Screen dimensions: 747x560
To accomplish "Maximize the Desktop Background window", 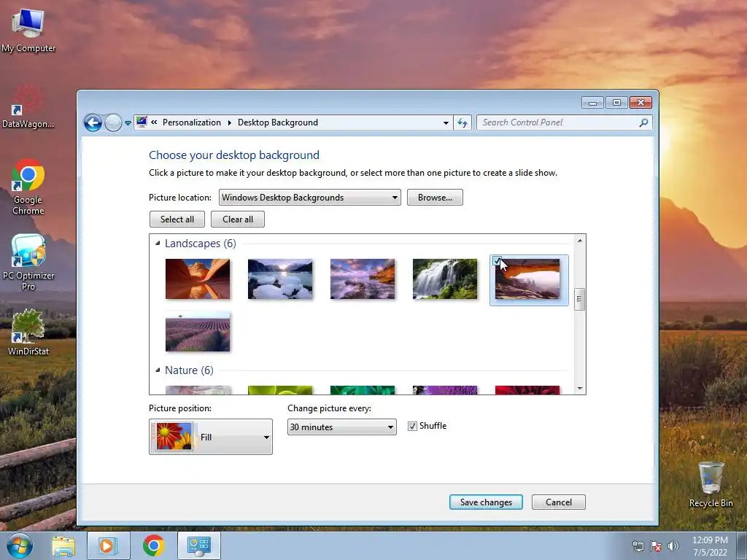I will click(x=616, y=102).
